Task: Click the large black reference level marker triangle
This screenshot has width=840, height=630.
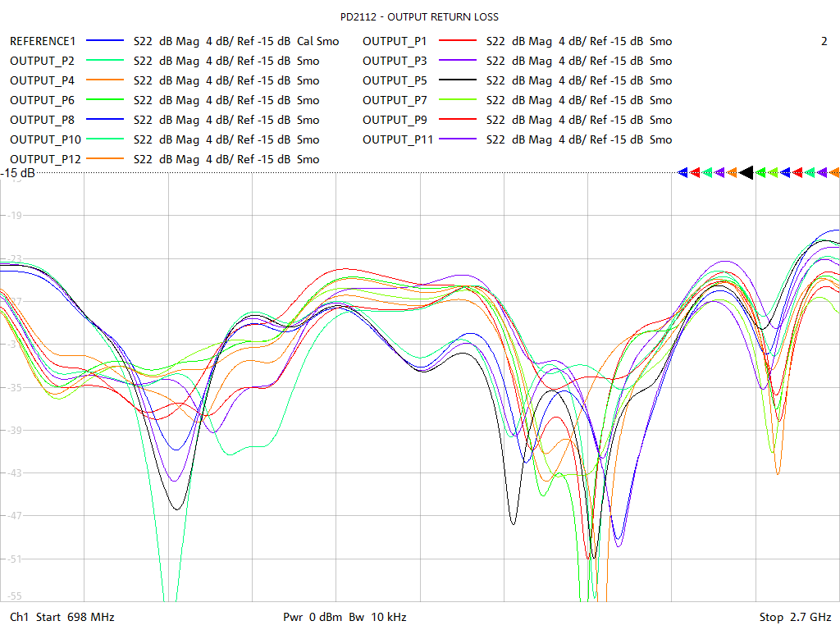Action: click(x=746, y=172)
